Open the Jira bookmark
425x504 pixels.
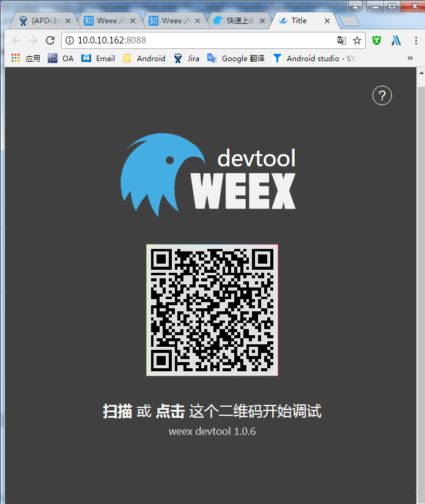pyautogui.click(x=187, y=58)
